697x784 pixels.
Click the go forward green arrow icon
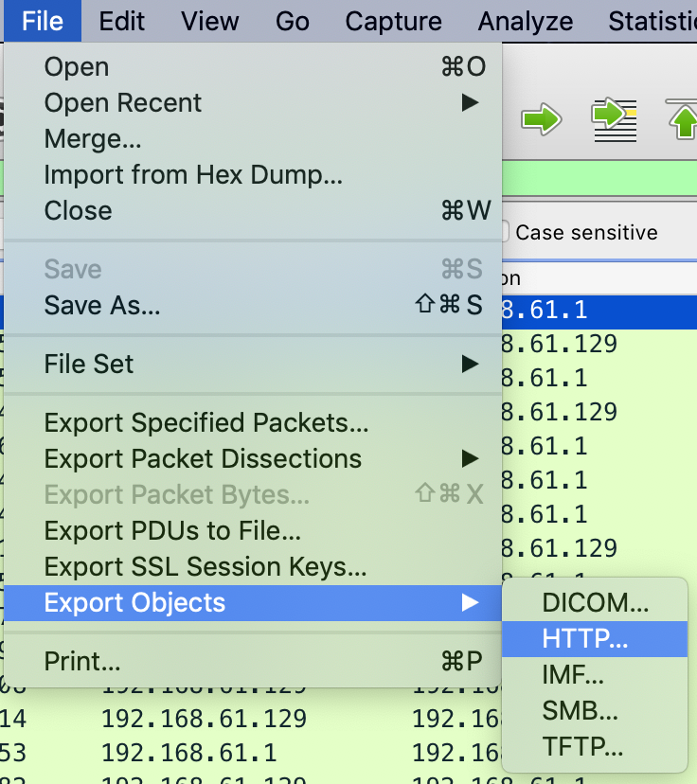[542, 119]
